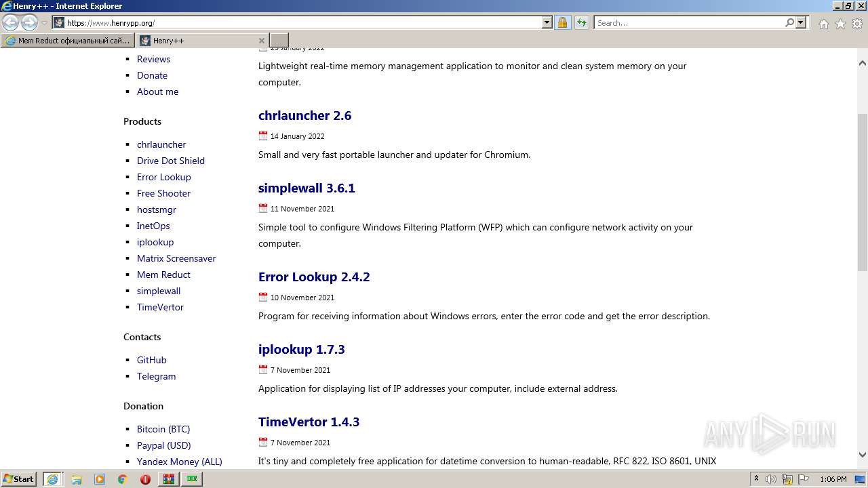Open the Tools gear icon

pos(857,24)
